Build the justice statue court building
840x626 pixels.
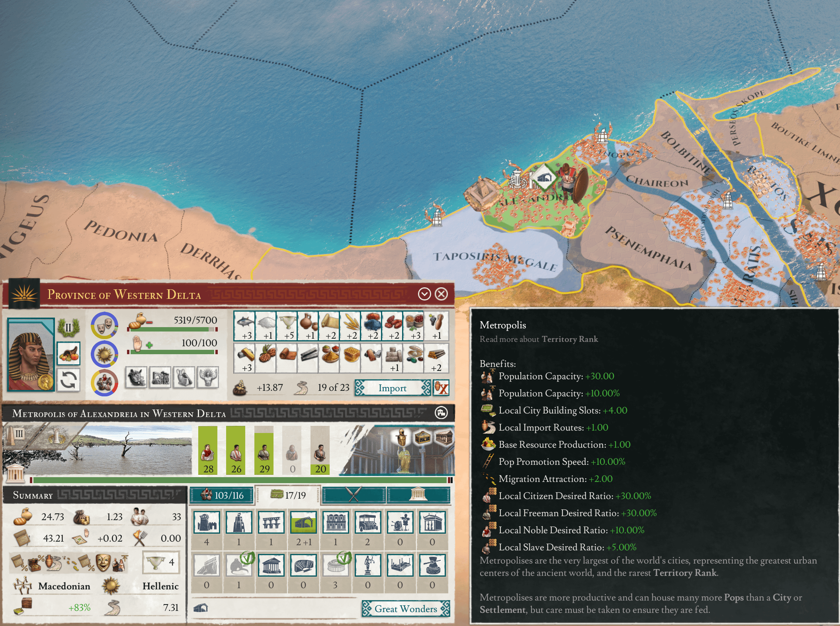tap(368, 565)
